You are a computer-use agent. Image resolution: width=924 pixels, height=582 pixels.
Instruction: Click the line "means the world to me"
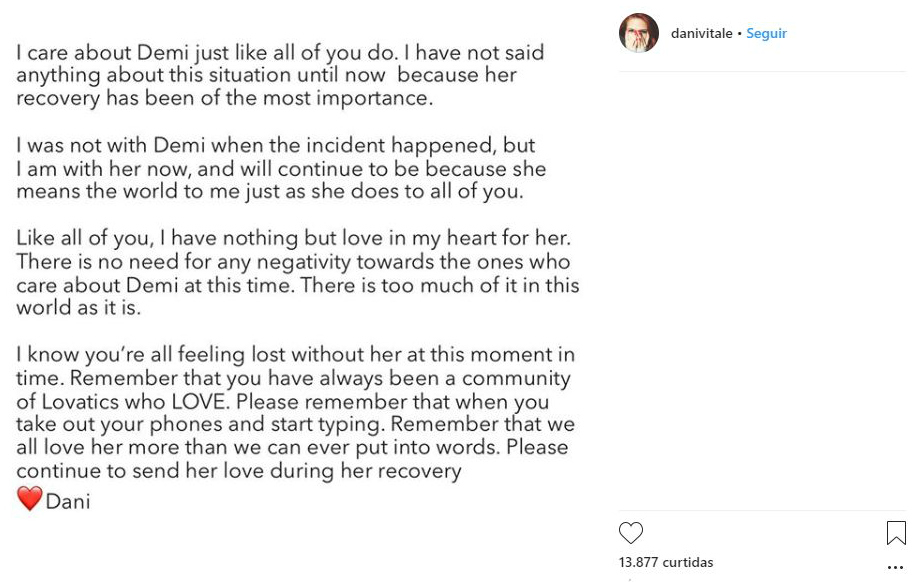269,192
